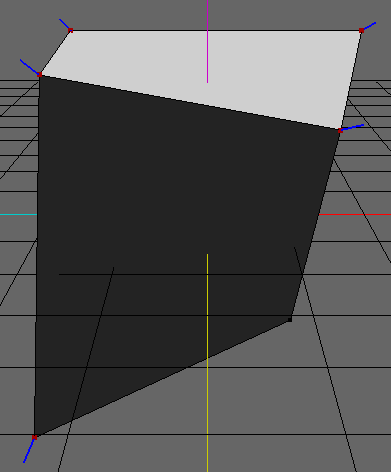The height and width of the screenshot is (472, 391).
Task: Click the yellow vertical axis line
Action: [x=207, y=363]
